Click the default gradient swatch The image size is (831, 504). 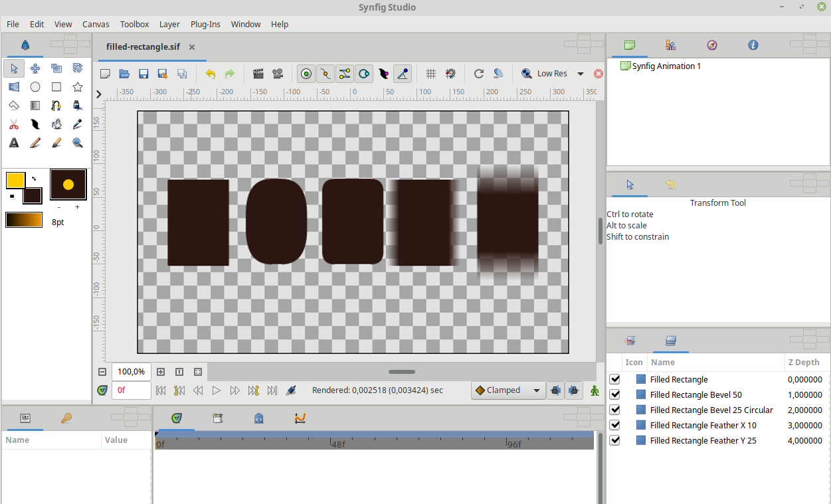pos(24,220)
